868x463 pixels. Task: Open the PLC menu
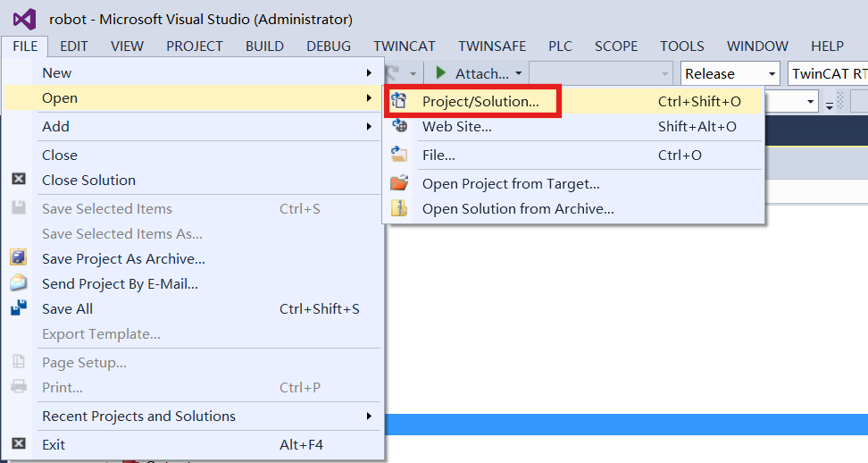tap(560, 46)
